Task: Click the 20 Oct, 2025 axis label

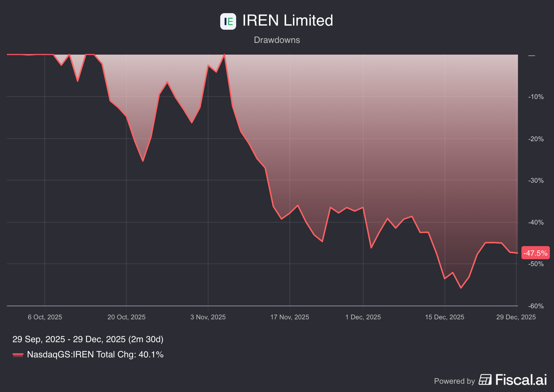Action: 126,317
